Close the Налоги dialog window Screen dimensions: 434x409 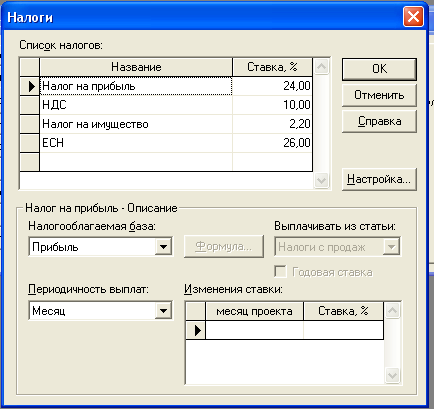coord(413,17)
